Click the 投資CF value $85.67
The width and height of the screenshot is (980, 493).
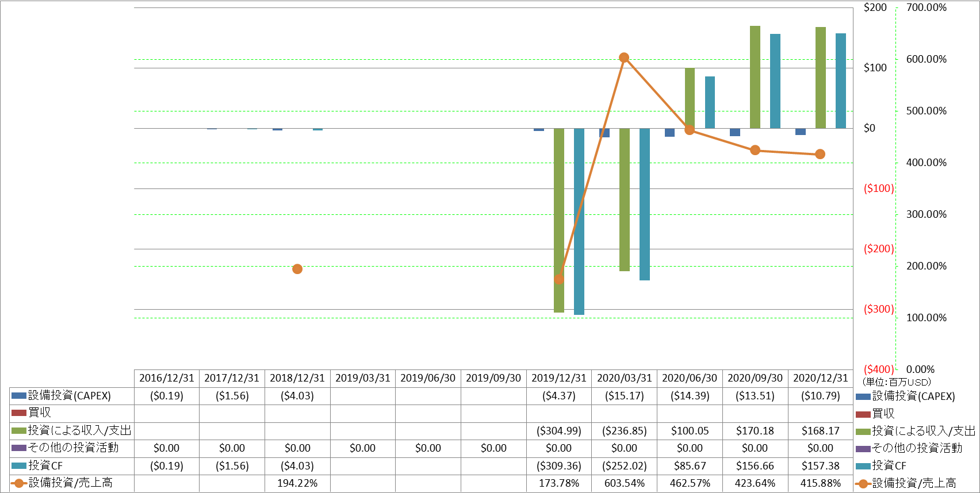(690, 466)
